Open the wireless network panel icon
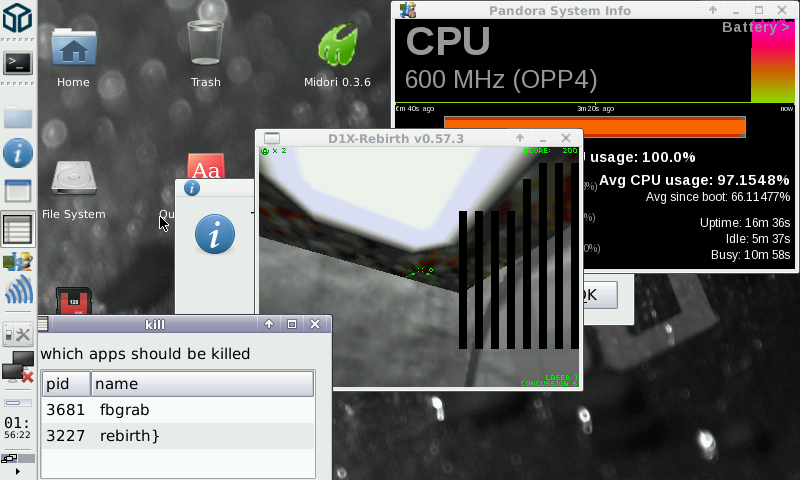This screenshot has height=480, width=800. point(18,292)
